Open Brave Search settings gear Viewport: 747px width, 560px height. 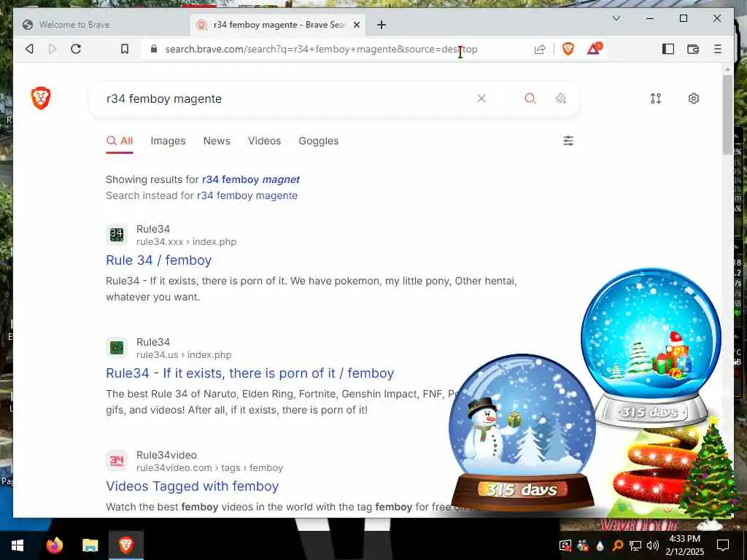694,98
